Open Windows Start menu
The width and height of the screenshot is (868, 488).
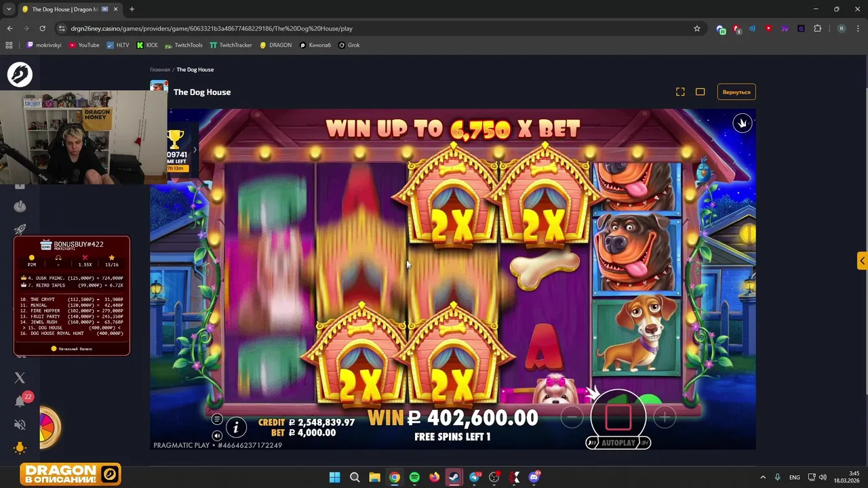coord(334,477)
